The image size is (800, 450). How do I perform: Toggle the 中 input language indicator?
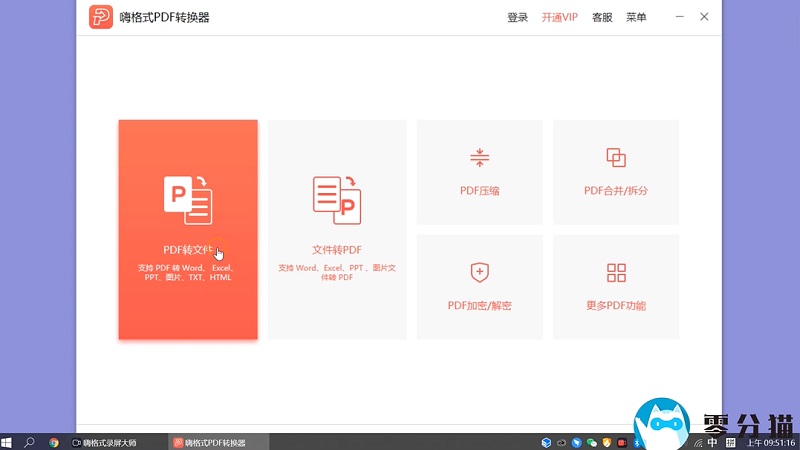712,442
